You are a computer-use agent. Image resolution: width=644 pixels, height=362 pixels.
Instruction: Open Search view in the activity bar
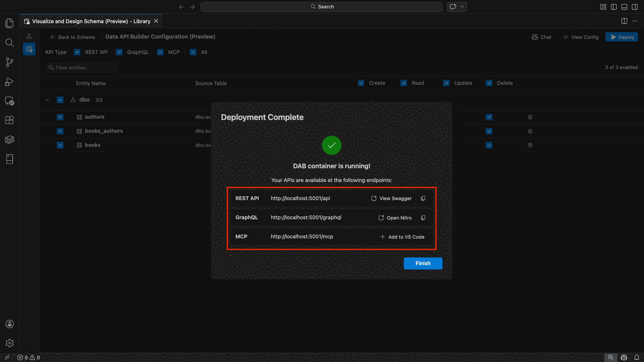click(x=9, y=43)
